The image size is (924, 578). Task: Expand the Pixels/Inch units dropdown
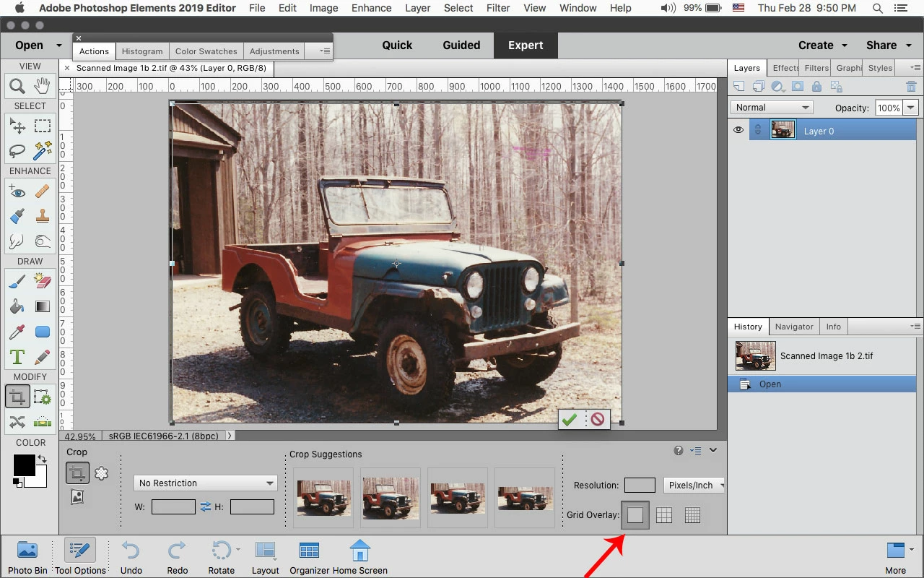[x=694, y=486]
